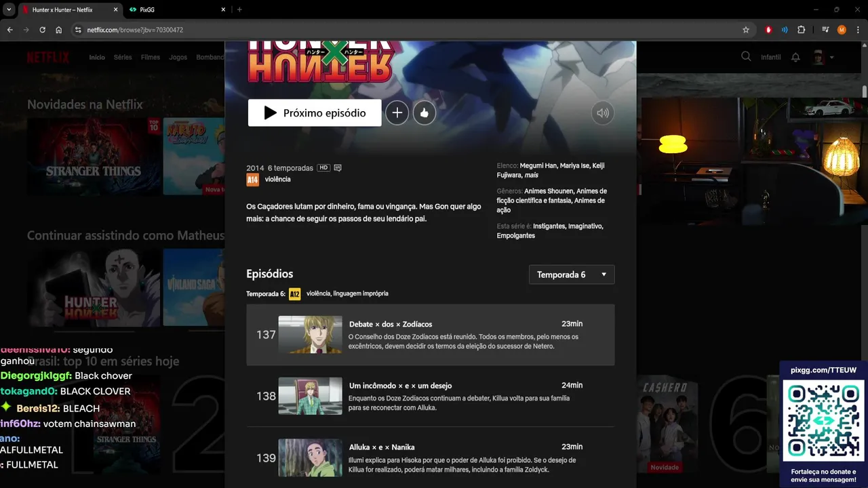The height and width of the screenshot is (488, 868).
Task: Switch to the Infantil profile link
Action: [x=771, y=58]
